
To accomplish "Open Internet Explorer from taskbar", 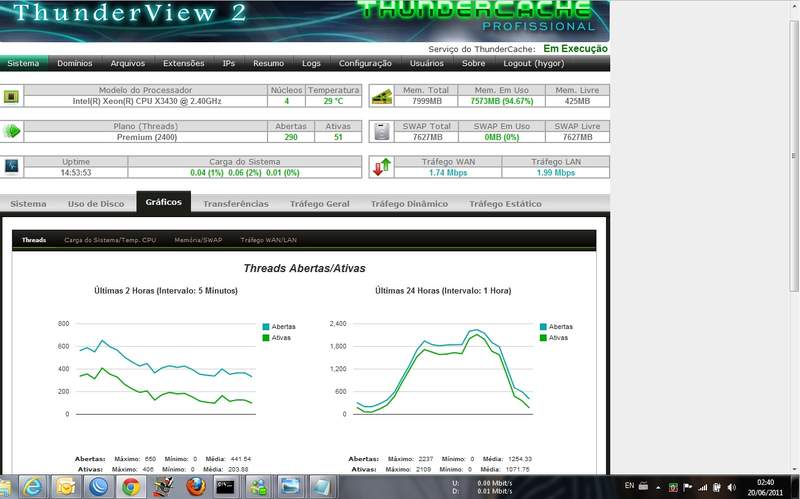I will pyautogui.click(x=33, y=487).
